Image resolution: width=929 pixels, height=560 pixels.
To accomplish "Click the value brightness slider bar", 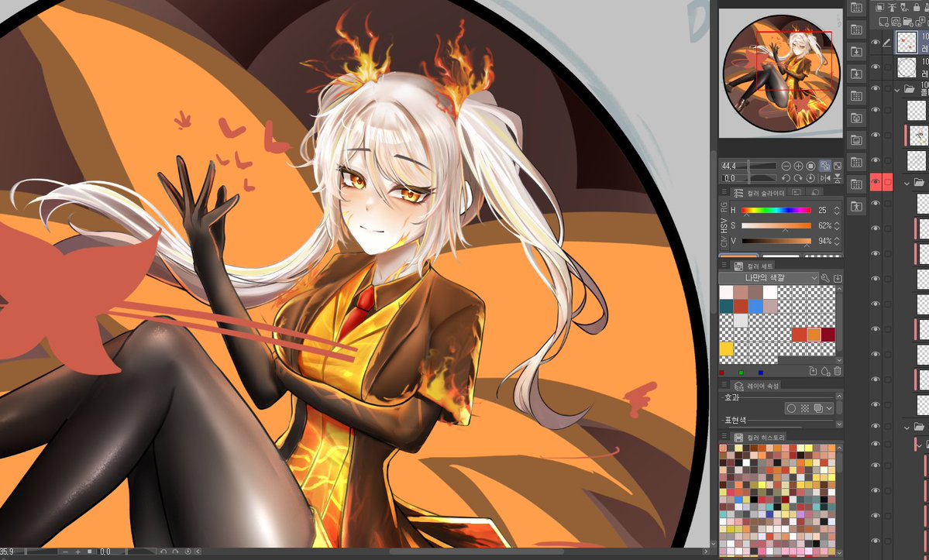I will [776, 241].
